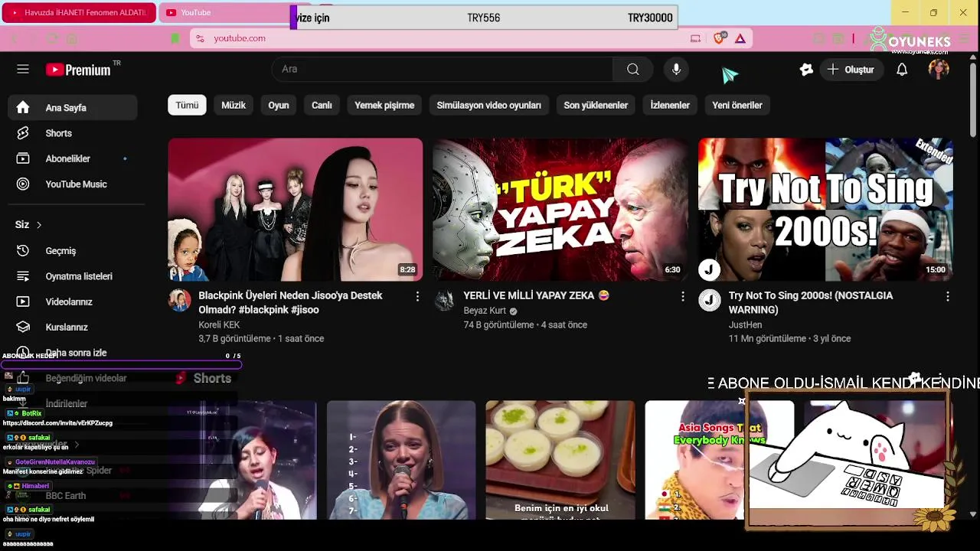Open Try Not To Sing 2000s title
Viewport: 980px width, 551px height.
point(811,302)
